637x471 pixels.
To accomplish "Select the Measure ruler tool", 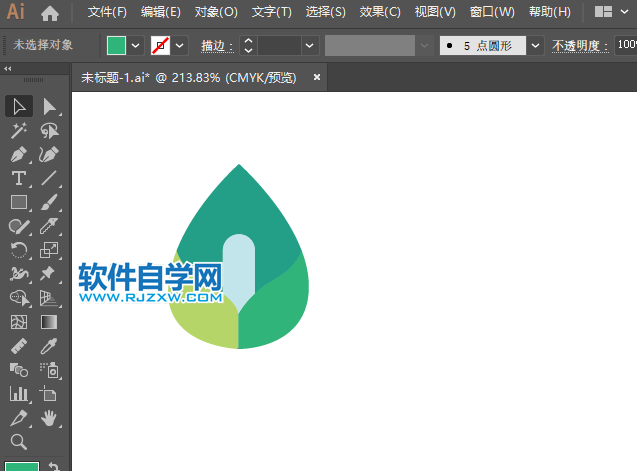I will tap(19, 346).
